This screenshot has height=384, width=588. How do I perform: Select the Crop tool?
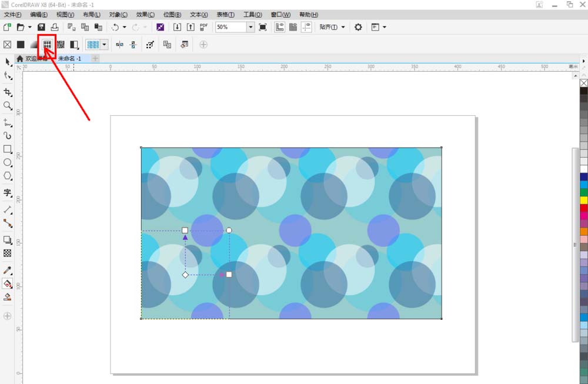tap(8, 92)
